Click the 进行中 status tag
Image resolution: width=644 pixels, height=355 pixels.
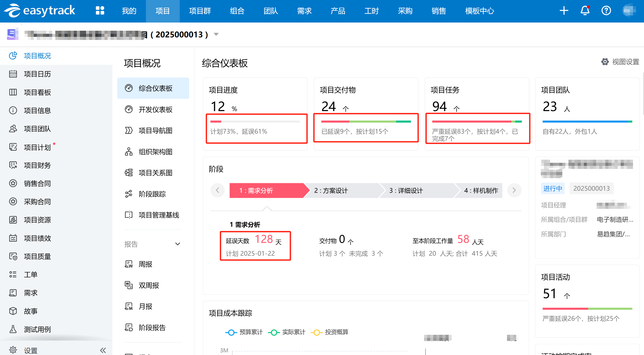[553, 188]
